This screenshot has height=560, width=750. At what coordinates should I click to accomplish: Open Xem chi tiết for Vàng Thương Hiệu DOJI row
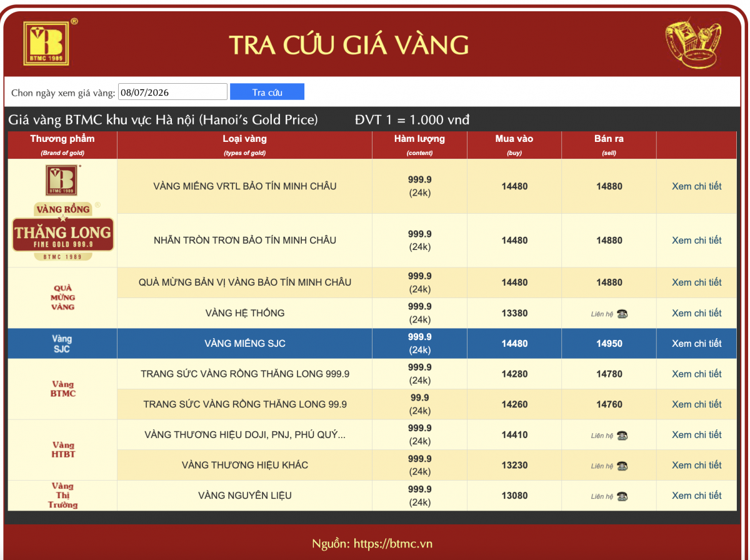696,435
